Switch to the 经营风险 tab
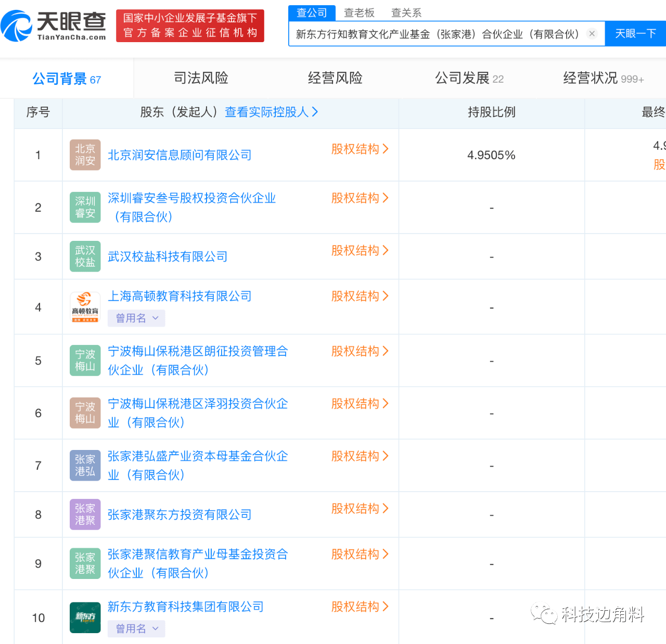This screenshot has width=666, height=644. pos(335,78)
